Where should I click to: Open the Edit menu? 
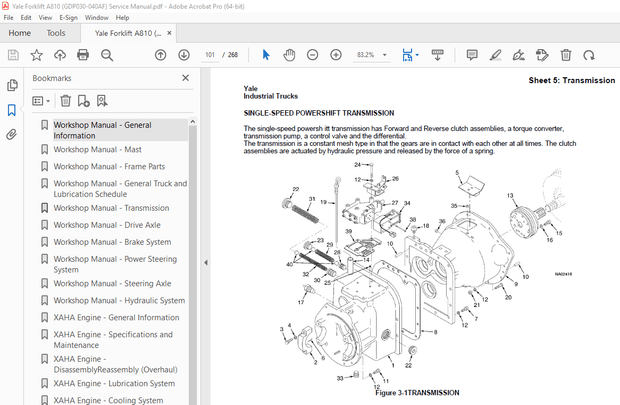tap(26, 17)
